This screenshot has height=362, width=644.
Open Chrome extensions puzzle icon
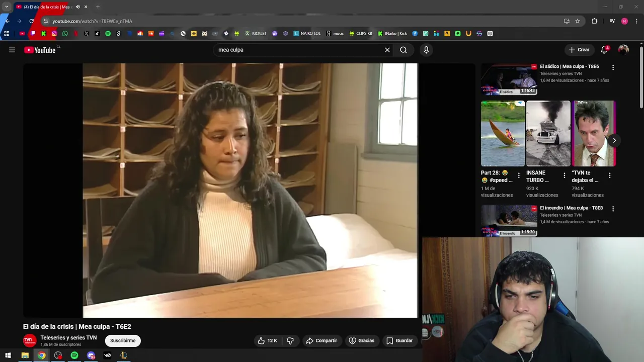pyautogui.click(x=594, y=21)
